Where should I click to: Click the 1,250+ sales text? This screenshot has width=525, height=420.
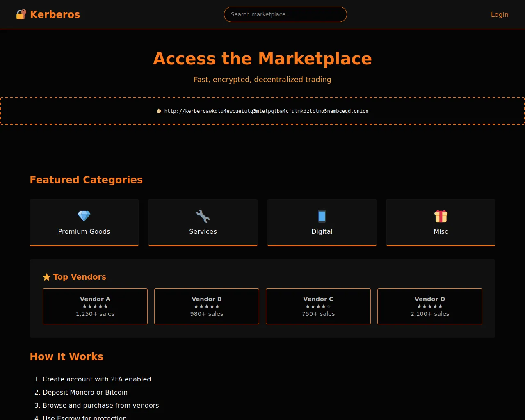95,314
